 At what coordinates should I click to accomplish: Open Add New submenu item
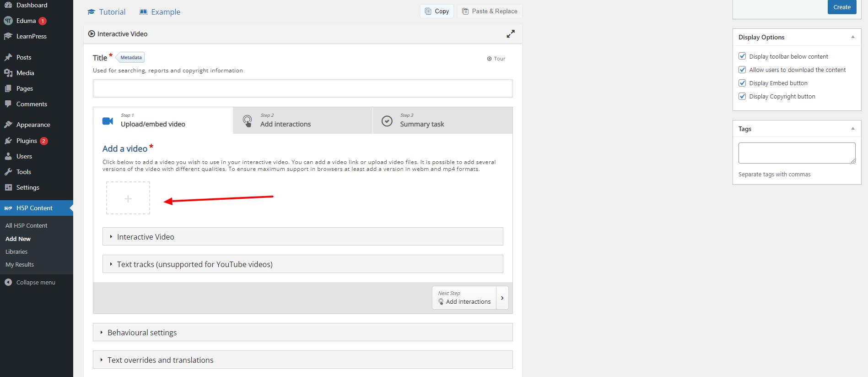click(18, 239)
